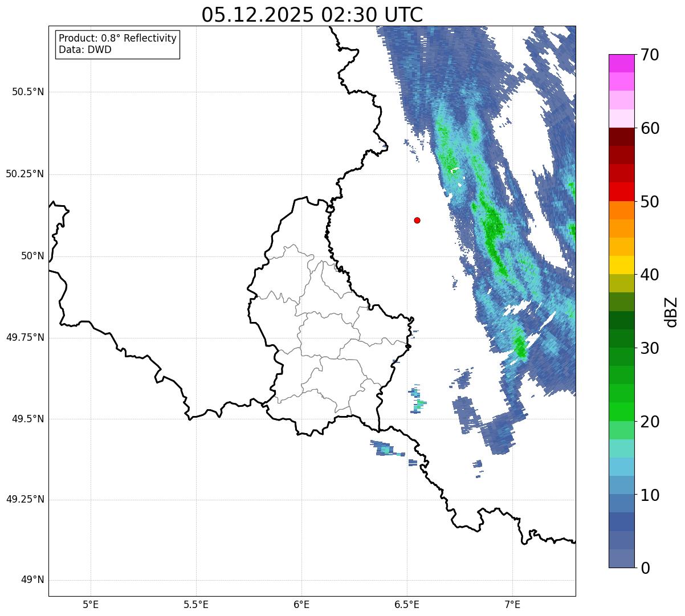The image size is (685, 616).
Task: Click the title "05.12.2025 02:30 UTC"
Action: point(312,15)
